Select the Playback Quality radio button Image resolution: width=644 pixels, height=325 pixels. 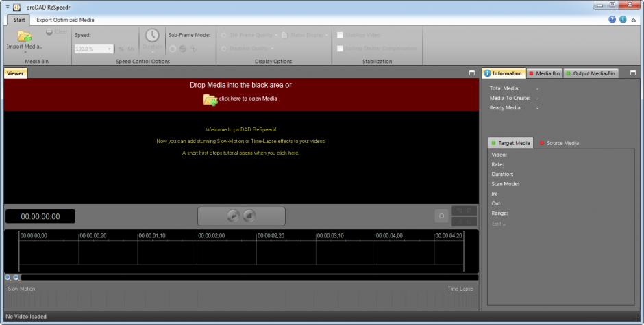pos(224,49)
